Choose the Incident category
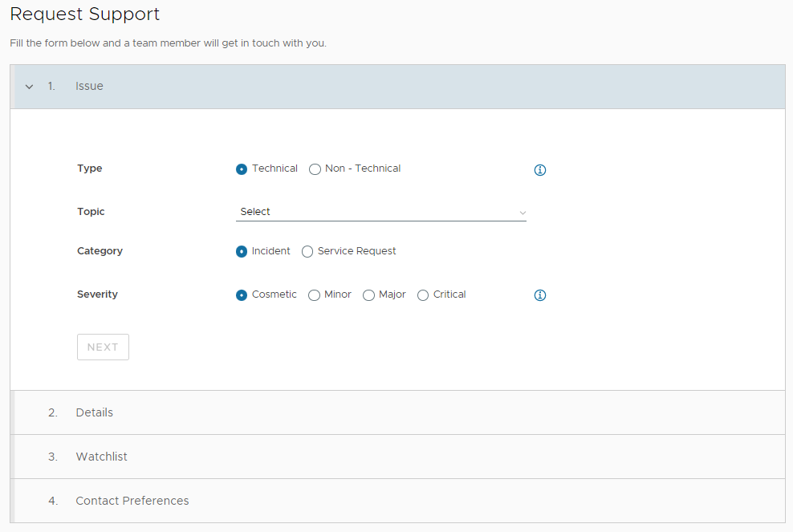 [x=242, y=251]
